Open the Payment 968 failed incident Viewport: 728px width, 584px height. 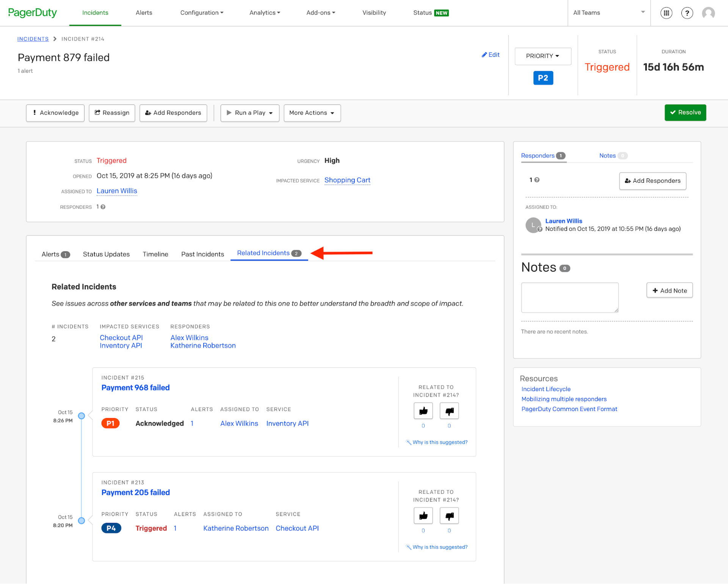135,388
